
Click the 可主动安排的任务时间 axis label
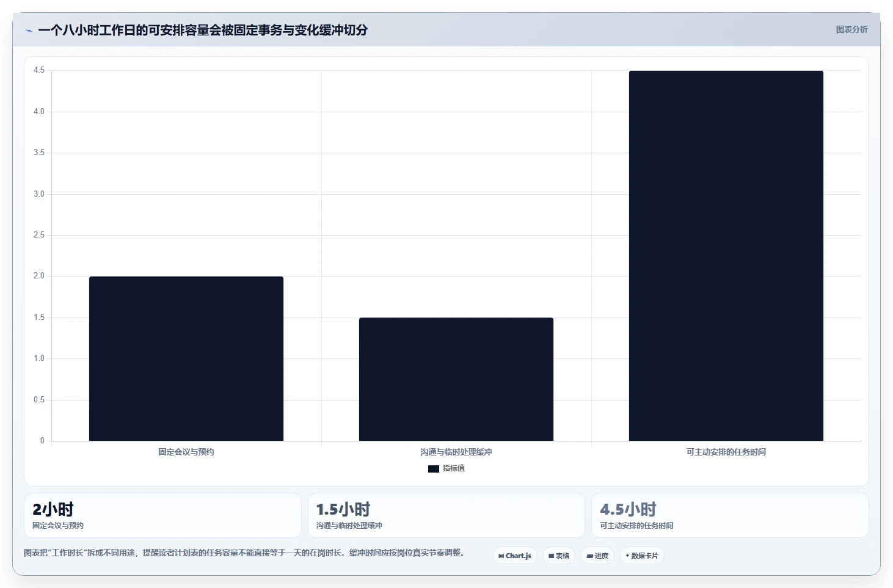(x=726, y=452)
